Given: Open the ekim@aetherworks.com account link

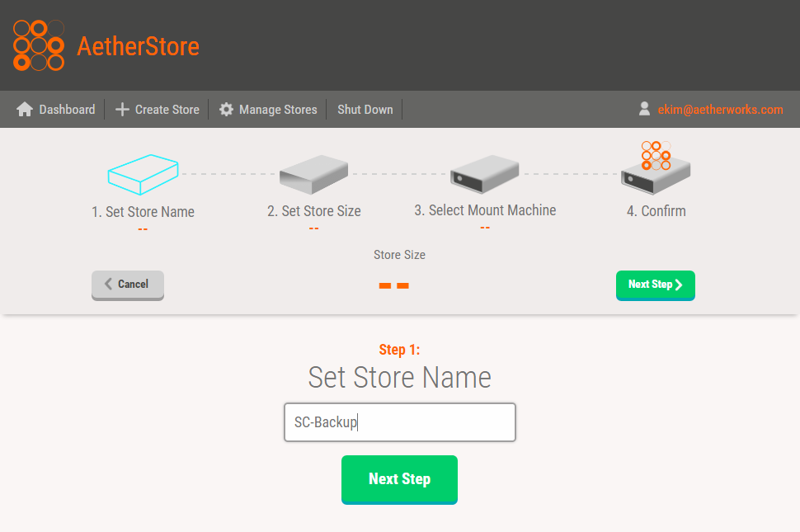Looking at the screenshot, I should pos(720,109).
